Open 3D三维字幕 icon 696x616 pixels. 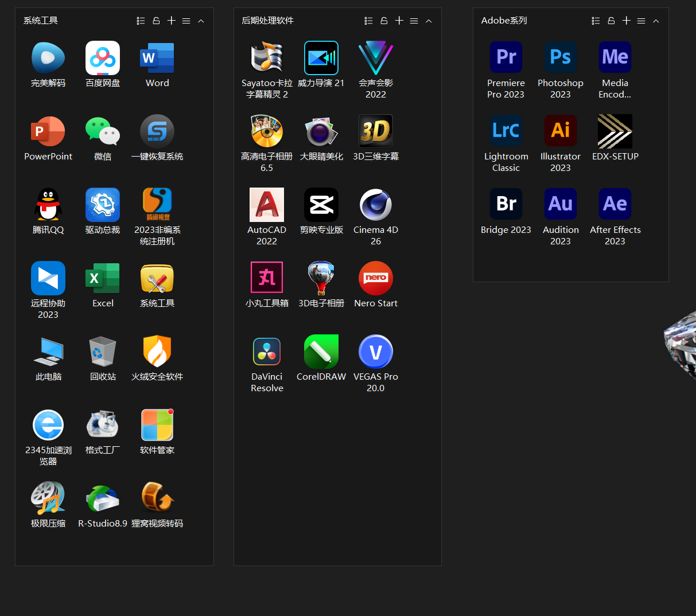(376, 131)
